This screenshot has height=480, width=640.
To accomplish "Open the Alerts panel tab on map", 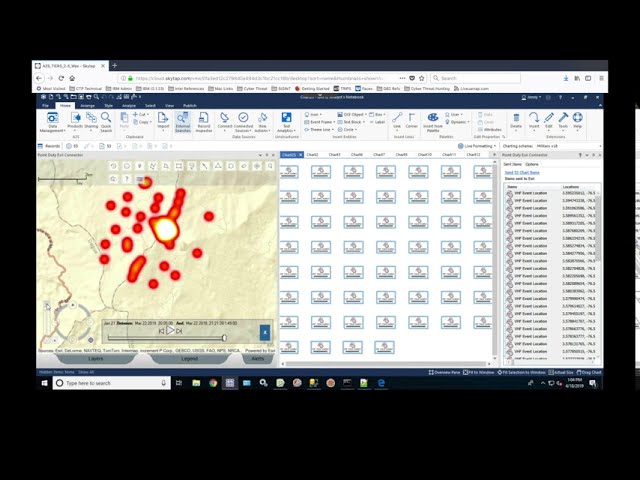I will (x=258, y=358).
